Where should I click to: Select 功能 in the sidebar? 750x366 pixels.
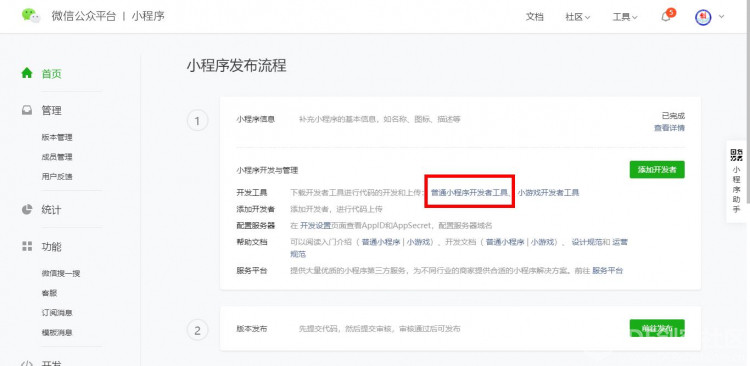click(52, 247)
